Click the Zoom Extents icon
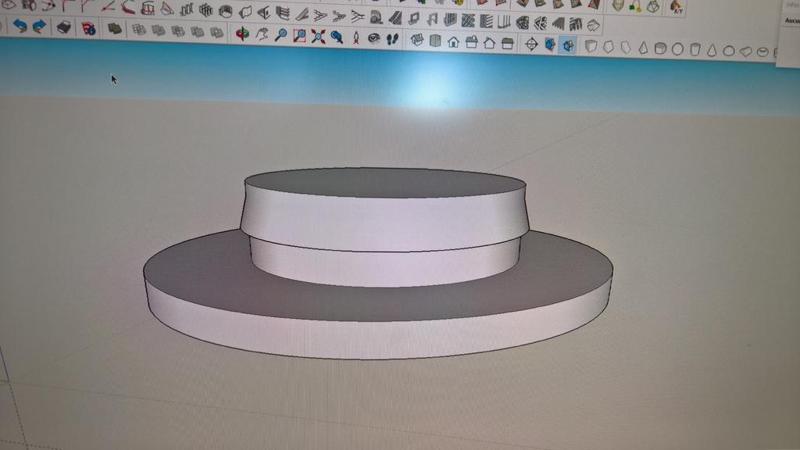800x450 pixels. coord(318,36)
